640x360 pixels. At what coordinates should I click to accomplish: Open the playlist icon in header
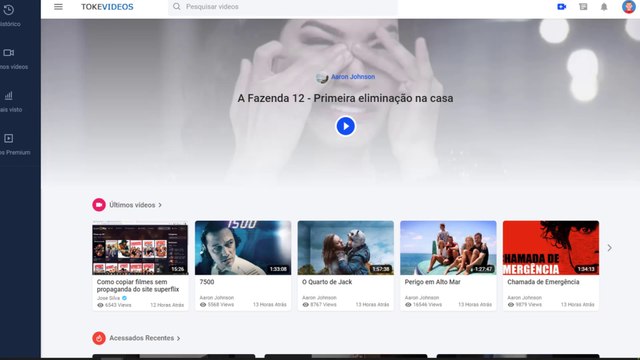(x=583, y=7)
